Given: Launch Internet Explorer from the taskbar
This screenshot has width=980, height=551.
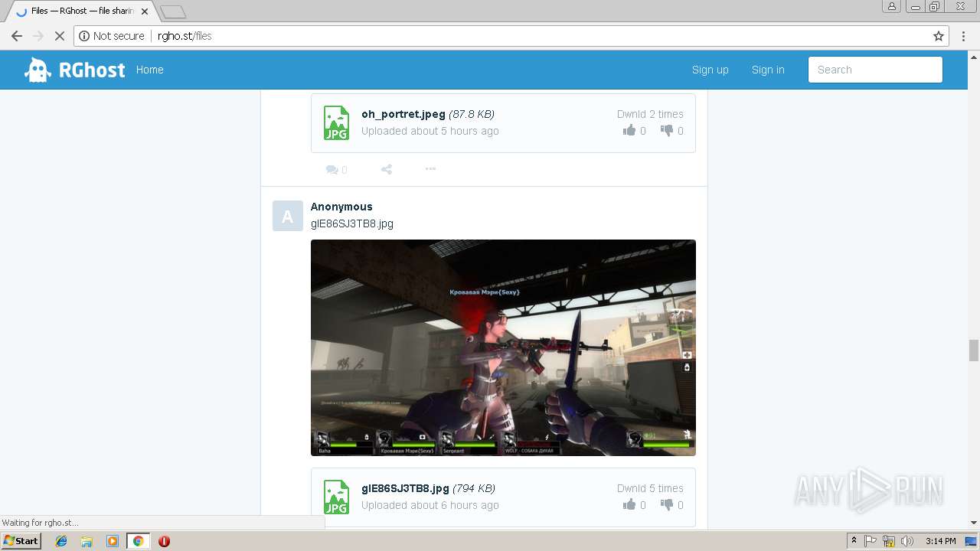Looking at the screenshot, I should (61, 541).
